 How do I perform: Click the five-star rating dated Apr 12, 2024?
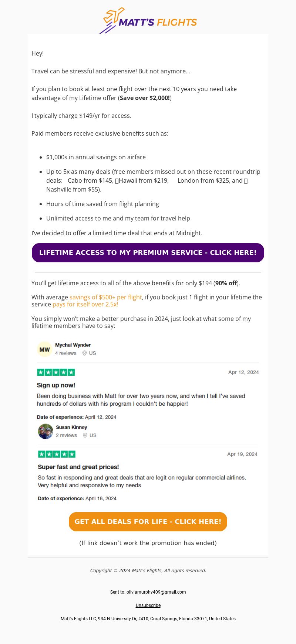coord(56,372)
